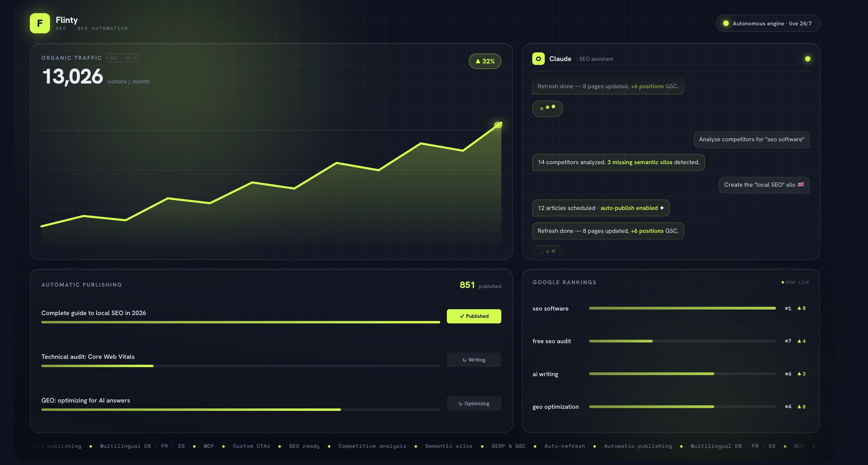This screenshot has height=465, width=868.
Task: Click the up arrow 8 for geo optimization
Action: pyautogui.click(x=802, y=406)
